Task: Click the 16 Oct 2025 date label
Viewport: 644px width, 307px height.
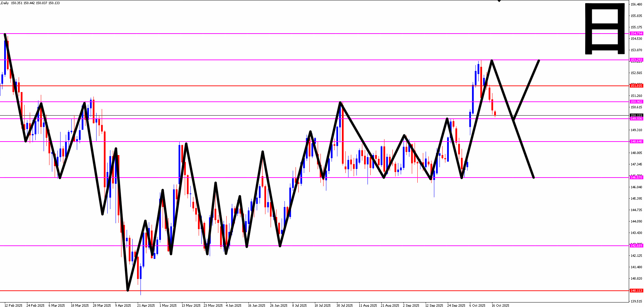Action: coord(500,305)
